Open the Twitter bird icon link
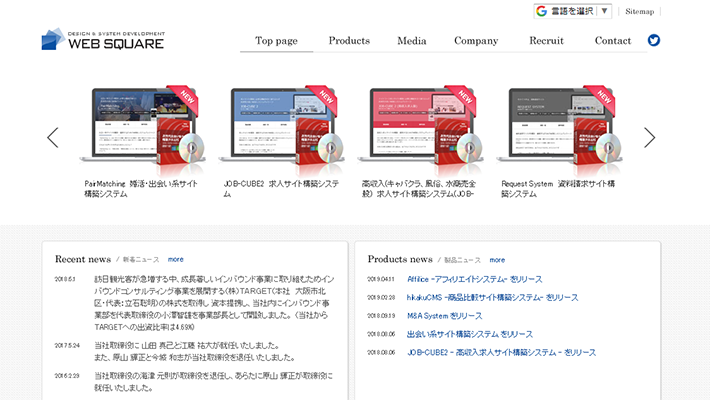The width and height of the screenshot is (710, 400). coord(653,40)
